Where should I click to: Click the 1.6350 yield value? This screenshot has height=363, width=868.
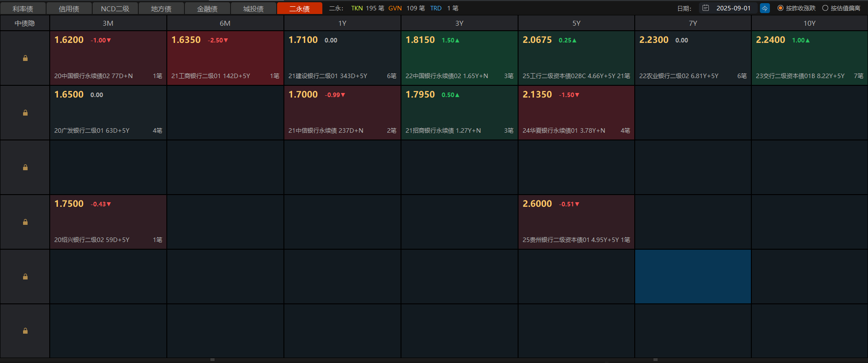[186, 40]
